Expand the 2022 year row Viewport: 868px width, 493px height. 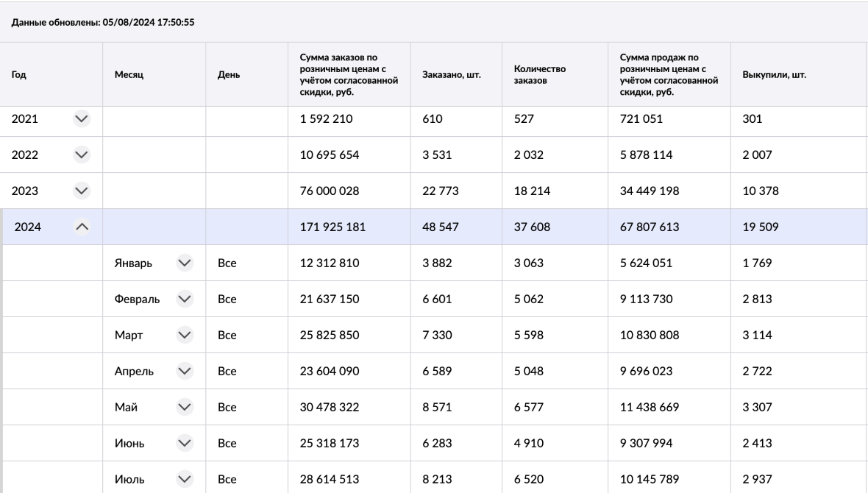[82, 155]
